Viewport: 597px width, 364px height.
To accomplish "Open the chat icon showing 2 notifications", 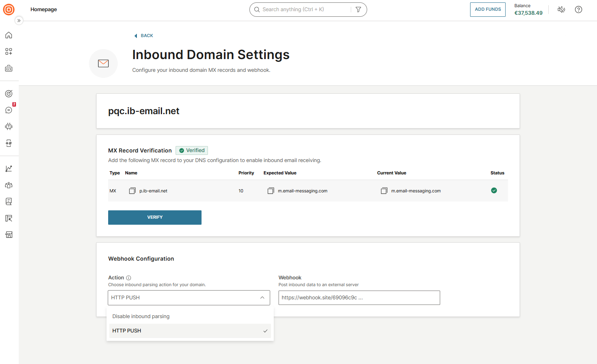I will 9,110.
